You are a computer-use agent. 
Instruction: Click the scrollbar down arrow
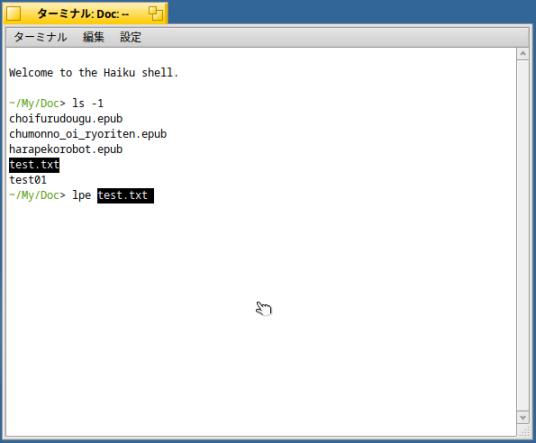coord(523,417)
